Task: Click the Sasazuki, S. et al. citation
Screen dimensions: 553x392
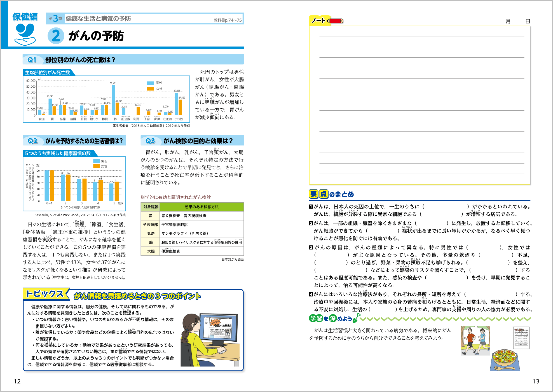Action: point(80,215)
